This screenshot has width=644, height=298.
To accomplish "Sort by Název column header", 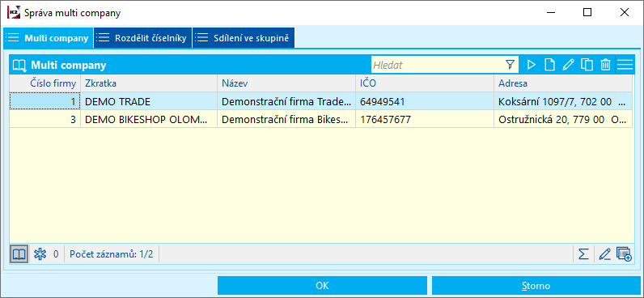I will click(x=286, y=83).
